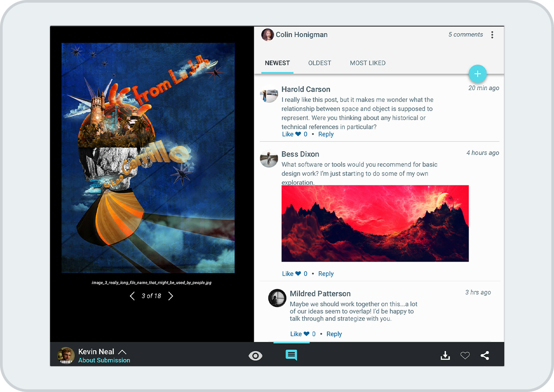Viewport: 554px width, 392px height.
Task: Like Mildred Patterson's comment
Action: (300, 334)
